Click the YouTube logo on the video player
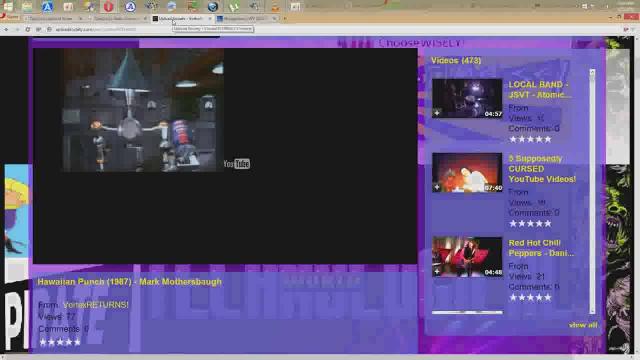Viewport: 640px width, 360px height. click(x=237, y=164)
